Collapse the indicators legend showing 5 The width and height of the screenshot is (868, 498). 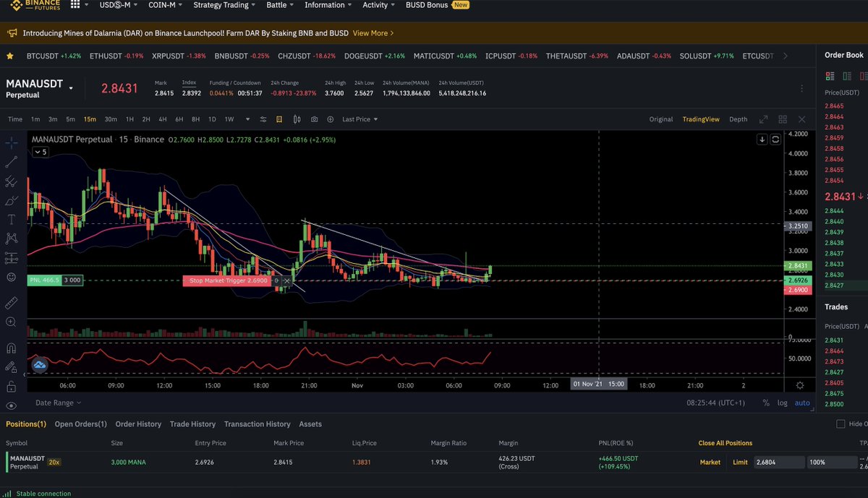(x=41, y=152)
